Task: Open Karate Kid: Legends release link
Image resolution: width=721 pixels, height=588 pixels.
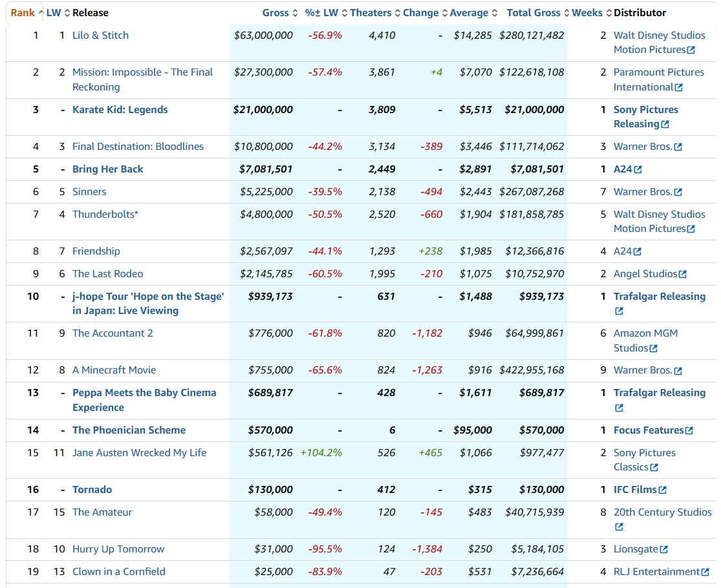Action: click(x=120, y=110)
